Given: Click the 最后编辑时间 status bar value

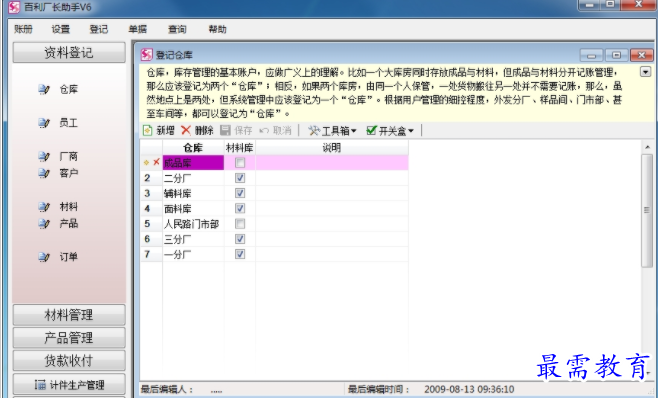Looking at the screenshot, I should coord(469,389).
